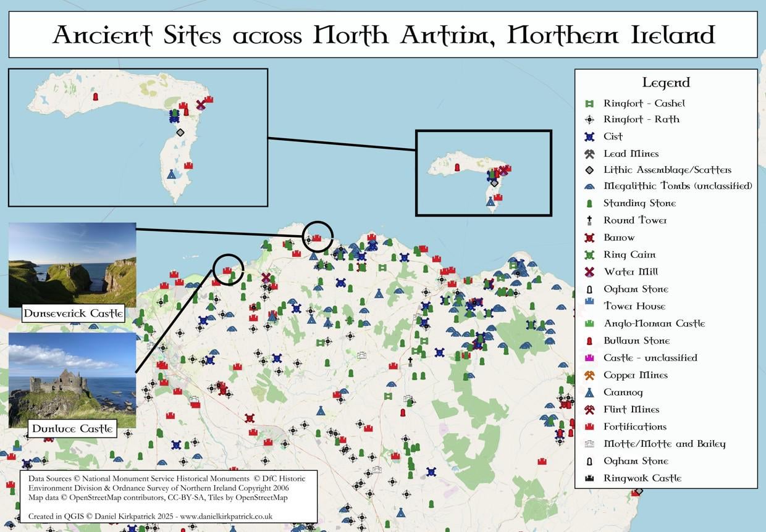Click the Ringwork Castle legend icon
Image resolution: width=766 pixels, height=532 pixels.
click(x=589, y=478)
